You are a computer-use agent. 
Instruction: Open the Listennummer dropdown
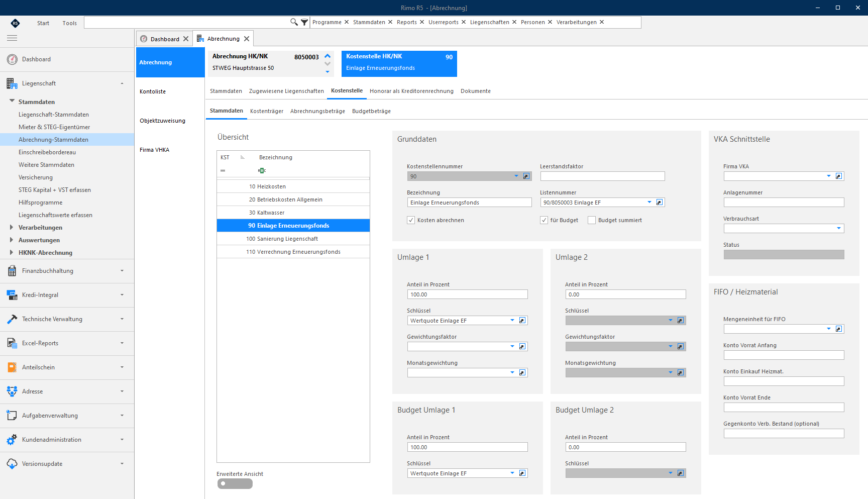point(649,203)
